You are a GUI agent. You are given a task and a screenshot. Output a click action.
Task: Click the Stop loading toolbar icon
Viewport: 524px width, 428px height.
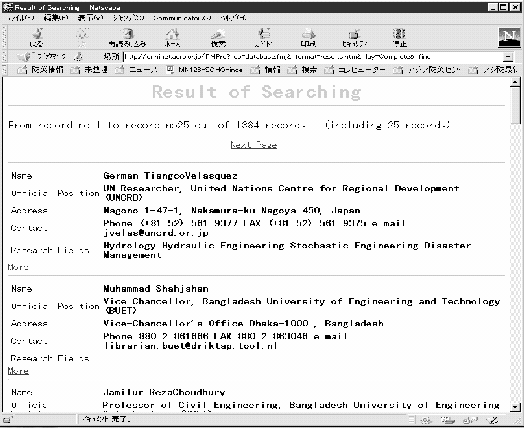(399, 37)
